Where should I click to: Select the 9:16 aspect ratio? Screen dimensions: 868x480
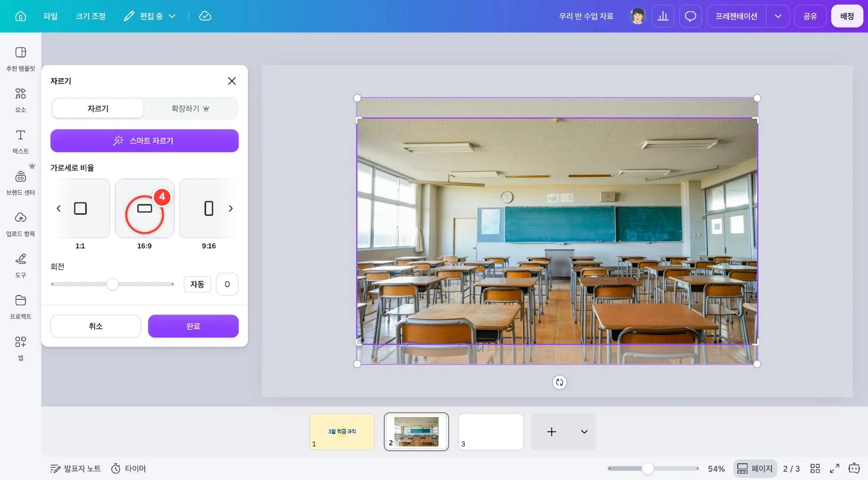point(209,208)
